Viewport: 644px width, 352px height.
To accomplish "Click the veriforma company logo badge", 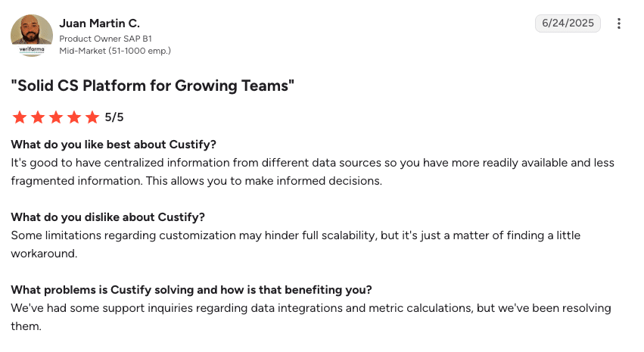I will [x=32, y=50].
